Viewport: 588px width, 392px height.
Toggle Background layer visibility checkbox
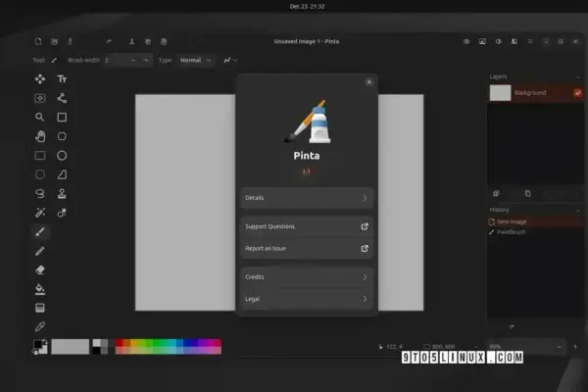[x=577, y=93]
